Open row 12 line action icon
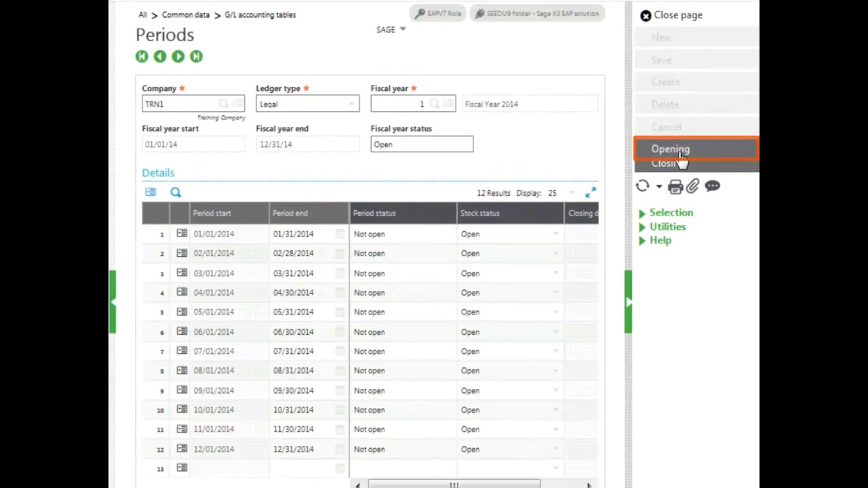868x488 pixels. (x=182, y=448)
